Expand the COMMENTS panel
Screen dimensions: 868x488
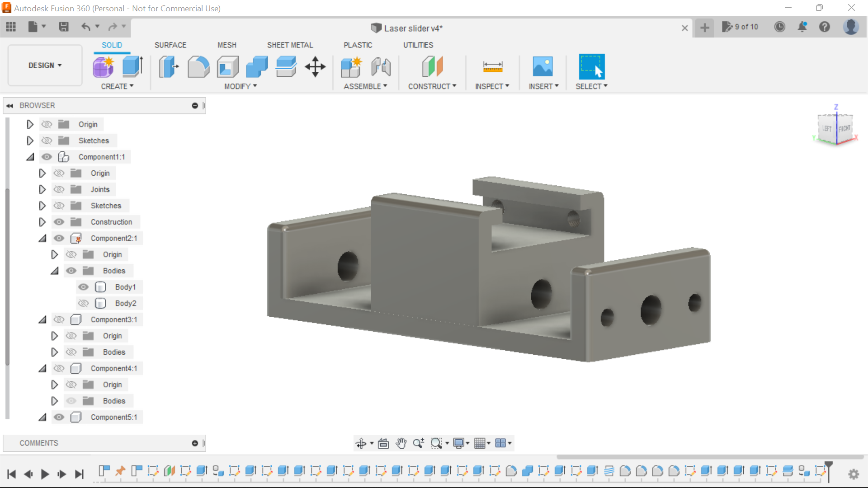[x=195, y=443]
